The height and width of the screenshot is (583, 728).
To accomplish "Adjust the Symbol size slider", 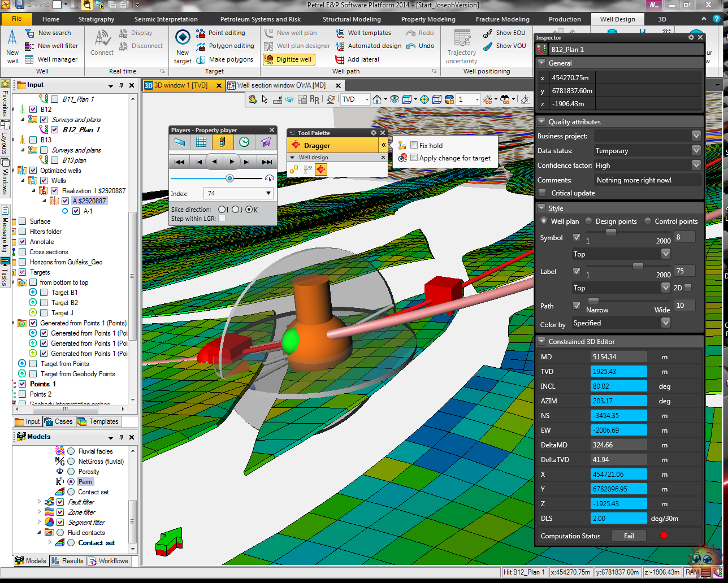I will [x=610, y=232].
